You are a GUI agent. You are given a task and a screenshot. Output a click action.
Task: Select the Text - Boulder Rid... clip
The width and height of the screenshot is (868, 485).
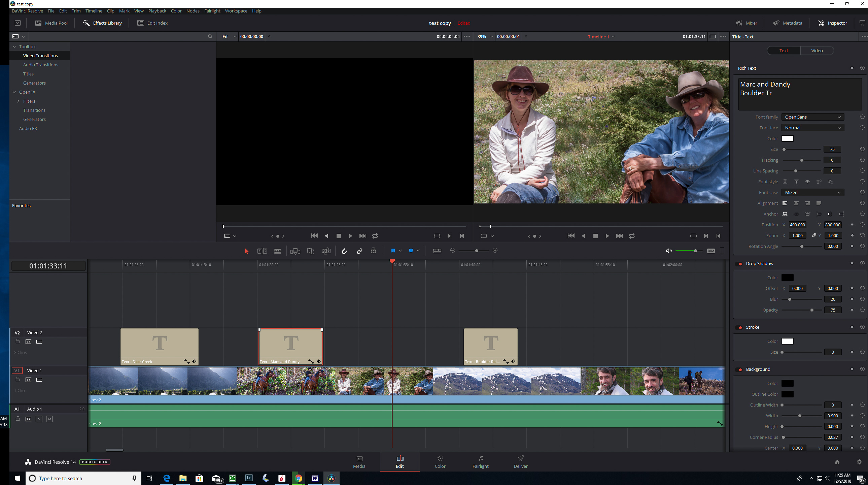pos(490,347)
